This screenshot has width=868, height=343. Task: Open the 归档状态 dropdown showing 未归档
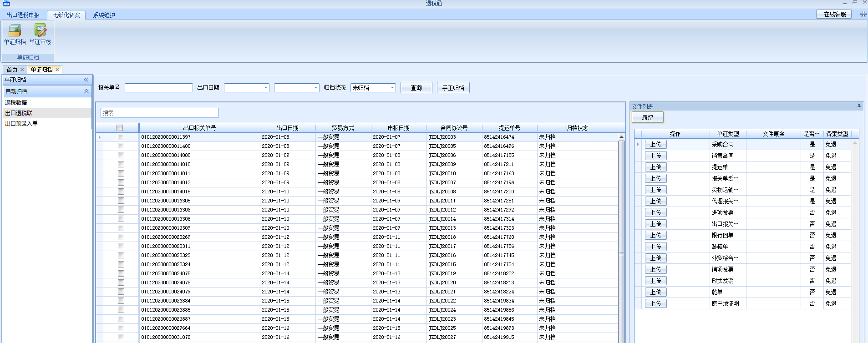(x=392, y=88)
